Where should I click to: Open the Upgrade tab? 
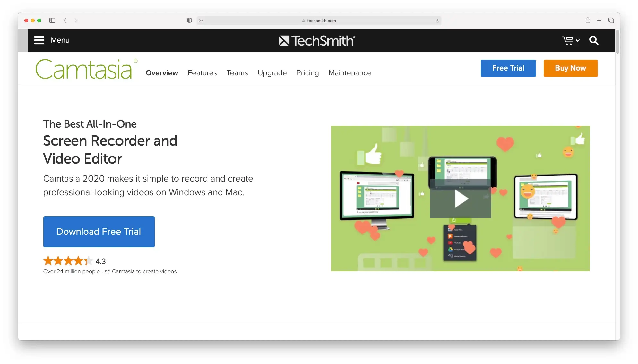pyautogui.click(x=272, y=73)
